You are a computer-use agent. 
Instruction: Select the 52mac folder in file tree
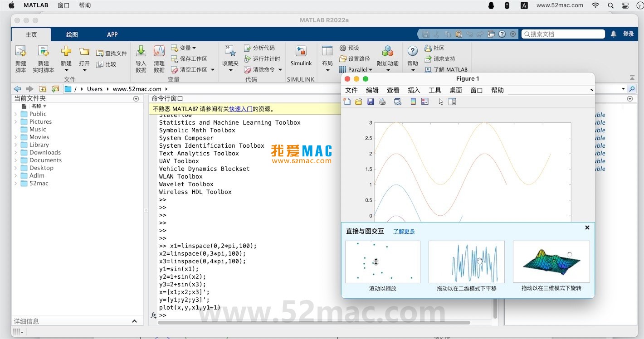pyautogui.click(x=39, y=184)
